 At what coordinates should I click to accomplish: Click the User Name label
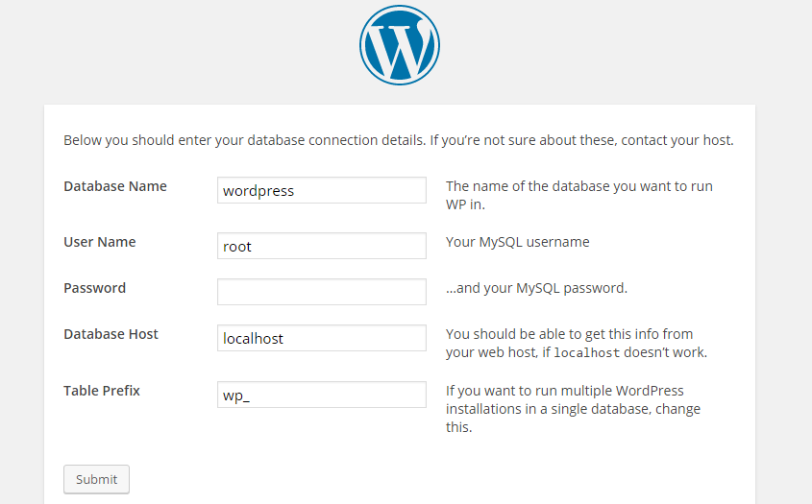tap(99, 242)
